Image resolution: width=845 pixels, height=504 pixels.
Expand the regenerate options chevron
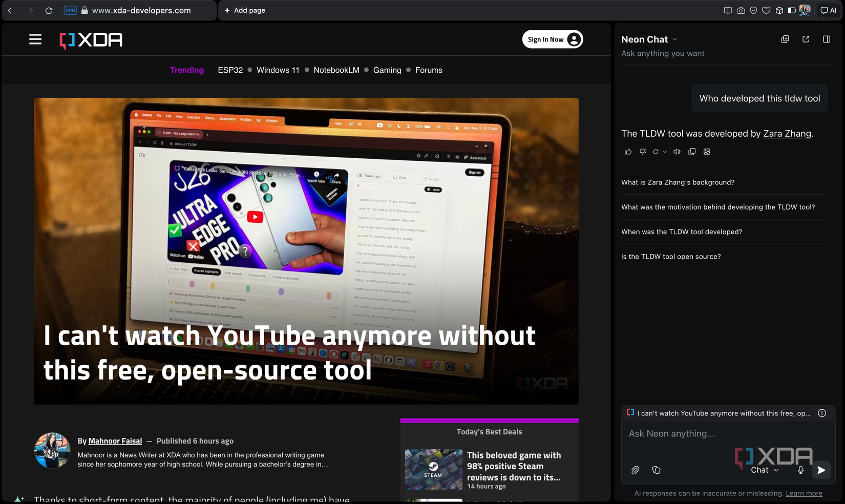(665, 152)
